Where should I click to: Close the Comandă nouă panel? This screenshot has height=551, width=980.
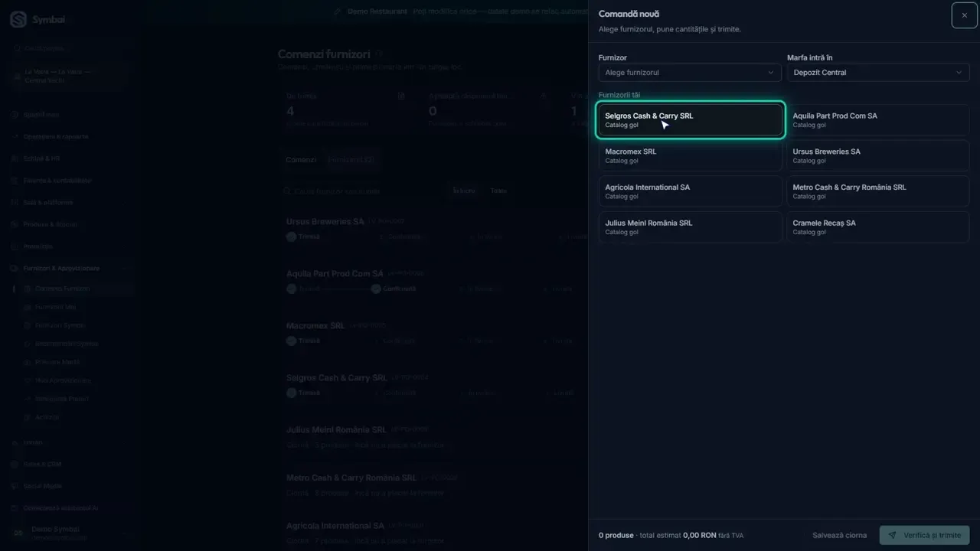(964, 15)
